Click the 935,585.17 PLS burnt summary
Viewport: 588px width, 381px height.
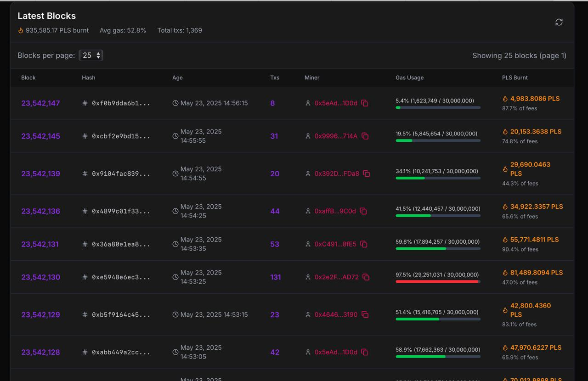click(x=53, y=30)
